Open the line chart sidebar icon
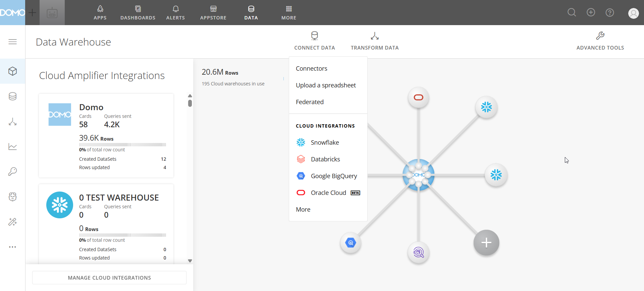 coord(12,147)
